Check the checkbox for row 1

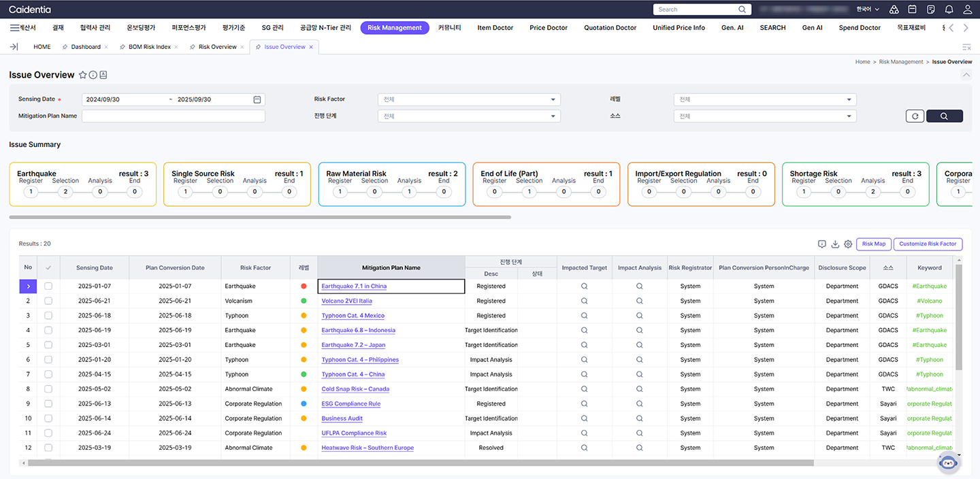[x=48, y=286]
